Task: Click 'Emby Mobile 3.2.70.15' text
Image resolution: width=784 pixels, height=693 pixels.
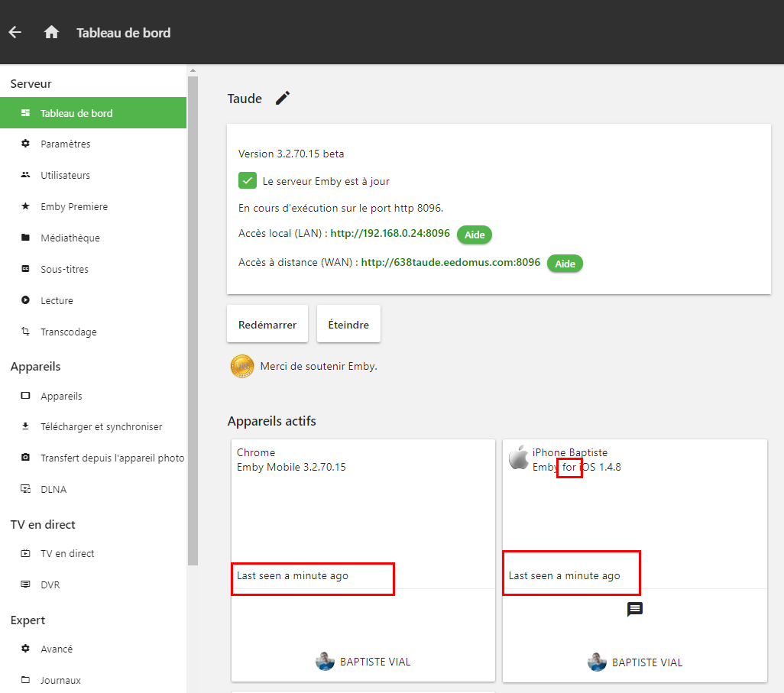Action: (x=291, y=467)
